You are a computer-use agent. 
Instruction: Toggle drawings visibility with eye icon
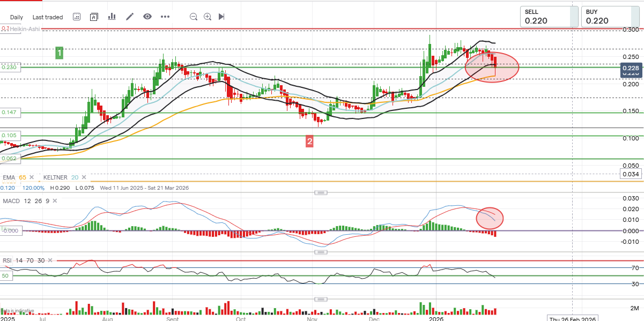click(x=147, y=17)
